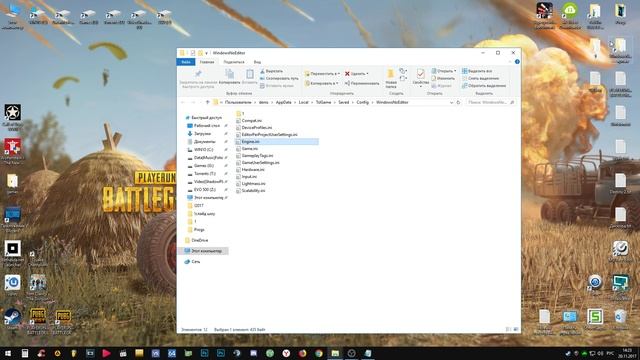640x360 pixels.
Task: Click Пользователи in the address breadcrumb
Action: click(x=238, y=102)
